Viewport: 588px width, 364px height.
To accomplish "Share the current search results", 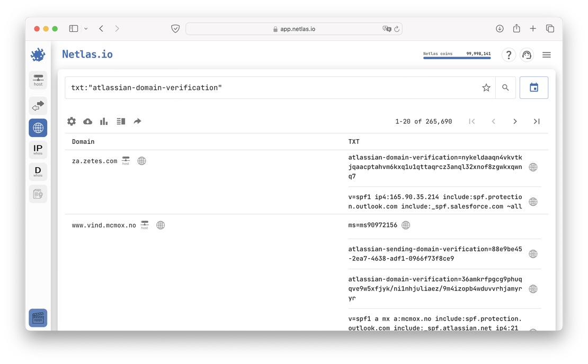I will [137, 121].
